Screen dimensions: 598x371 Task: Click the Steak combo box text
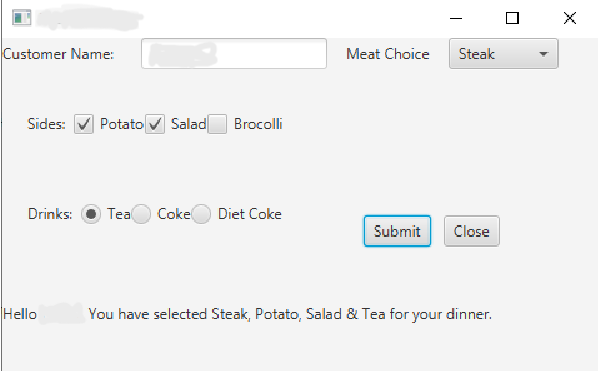(x=477, y=54)
